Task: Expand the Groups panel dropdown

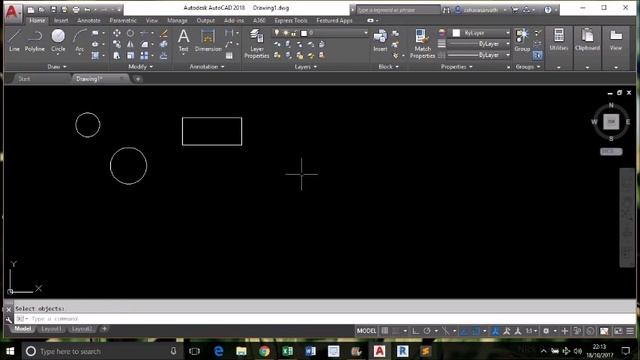Action: (528, 67)
